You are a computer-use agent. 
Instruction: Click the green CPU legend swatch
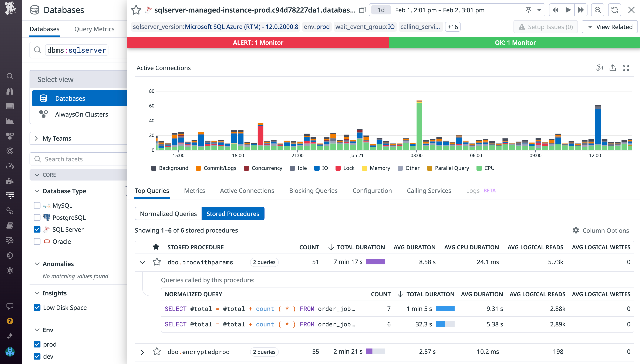[479, 168]
